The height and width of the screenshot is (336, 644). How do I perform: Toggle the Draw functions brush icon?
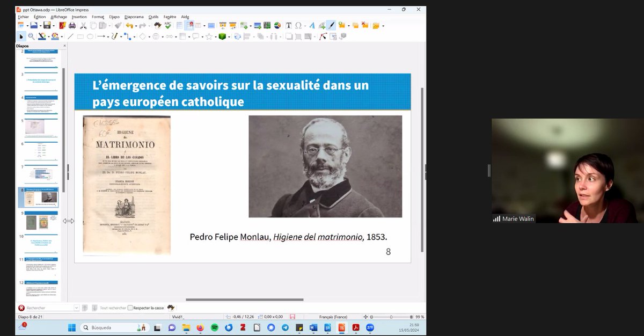pos(331,25)
